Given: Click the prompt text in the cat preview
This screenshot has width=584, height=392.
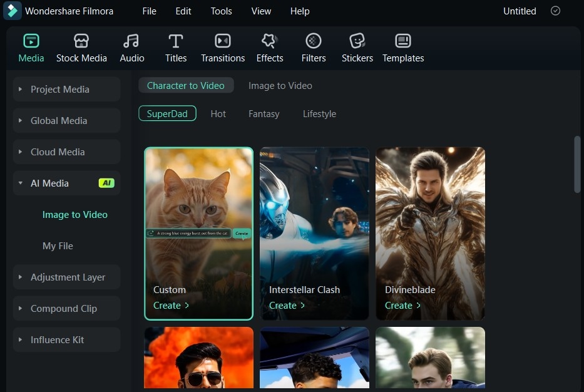Looking at the screenshot, I should click(x=192, y=234).
